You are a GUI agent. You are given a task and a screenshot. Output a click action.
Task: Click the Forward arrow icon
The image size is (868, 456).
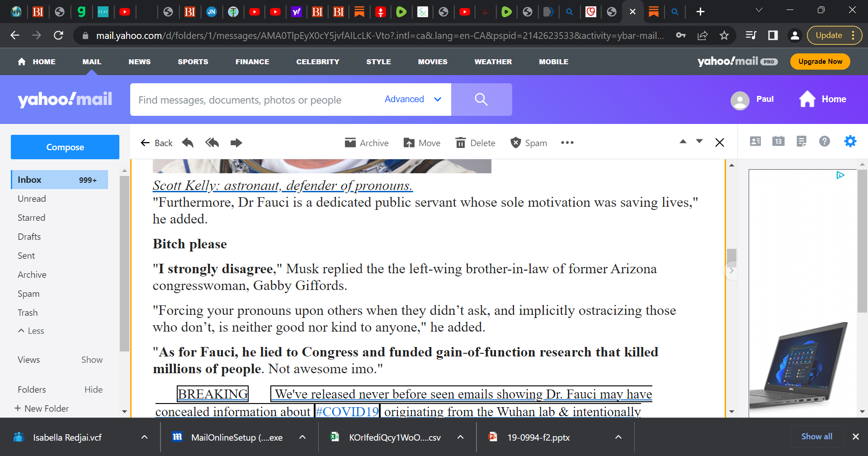pyautogui.click(x=236, y=143)
